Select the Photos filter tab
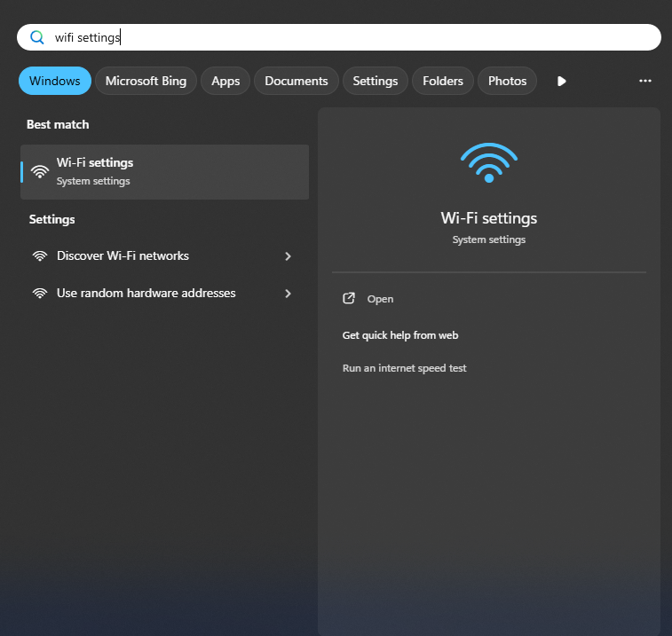This screenshot has width=672, height=636. (x=508, y=81)
